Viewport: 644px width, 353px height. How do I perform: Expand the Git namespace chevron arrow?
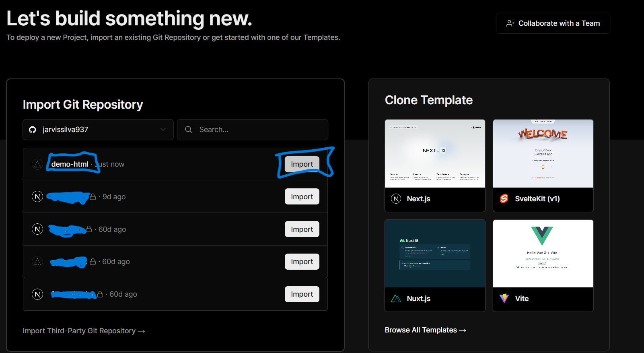pyautogui.click(x=163, y=130)
